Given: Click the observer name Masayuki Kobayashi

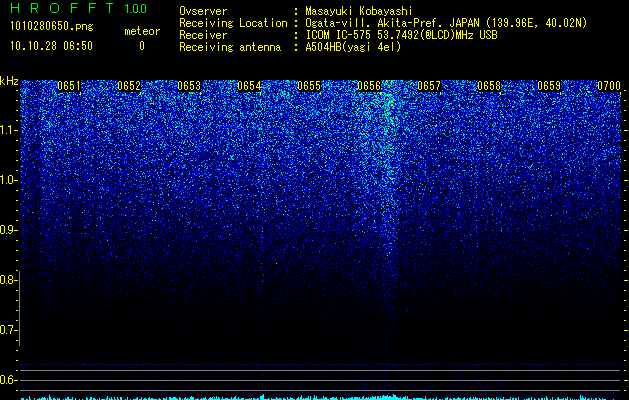Looking at the screenshot, I should tap(359, 11).
